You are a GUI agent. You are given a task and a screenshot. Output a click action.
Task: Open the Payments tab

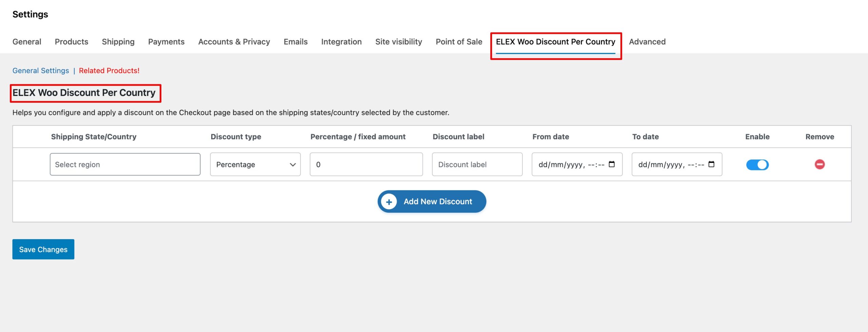[166, 42]
